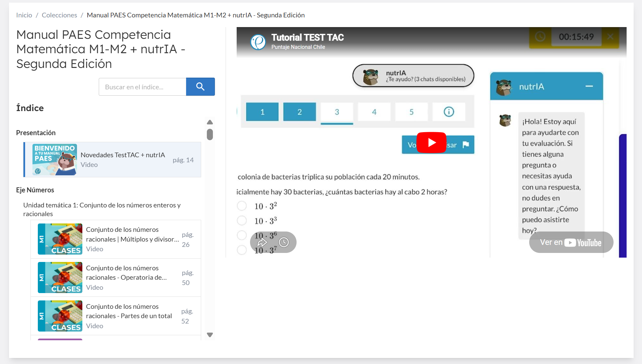
Task: Choose the radio button for 10 · 3⁷
Action: point(242,250)
